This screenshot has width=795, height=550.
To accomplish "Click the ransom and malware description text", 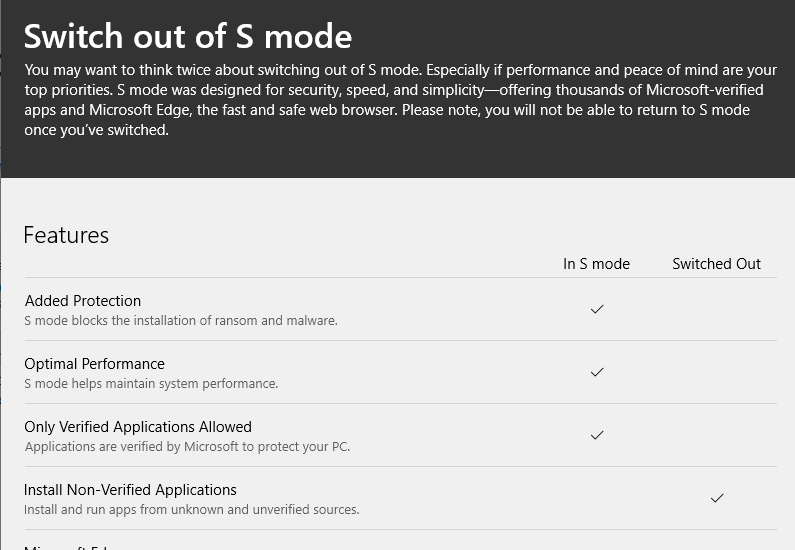I will click(x=181, y=320).
